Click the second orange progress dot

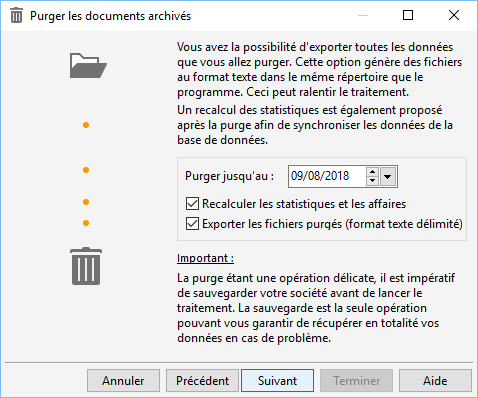tap(86, 170)
